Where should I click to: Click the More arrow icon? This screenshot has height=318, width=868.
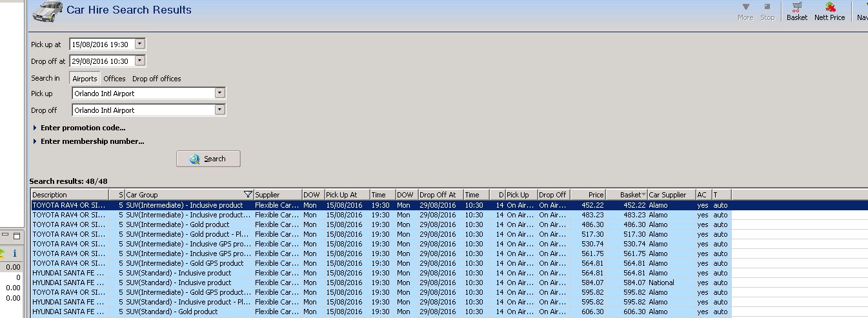[x=745, y=7]
